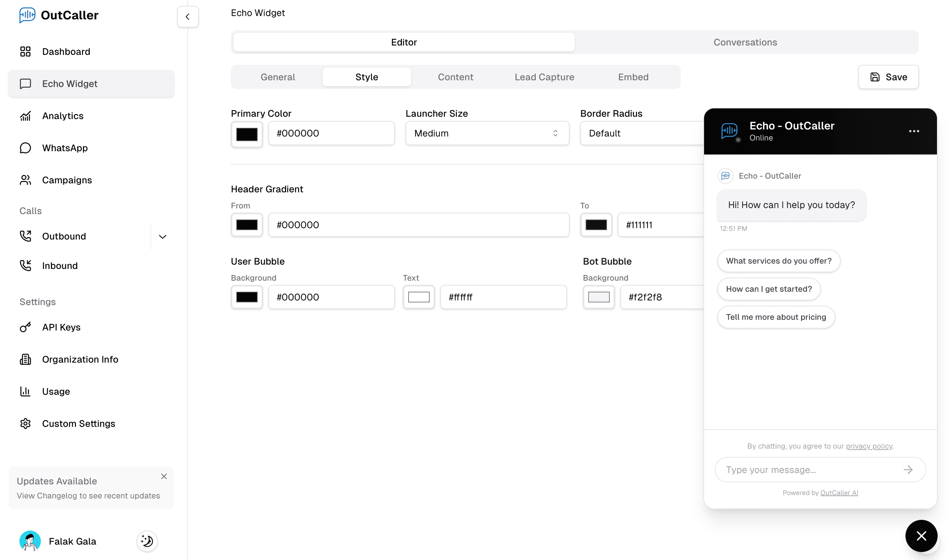
Task: Click the Dashboard grid icon
Action: pos(25,52)
